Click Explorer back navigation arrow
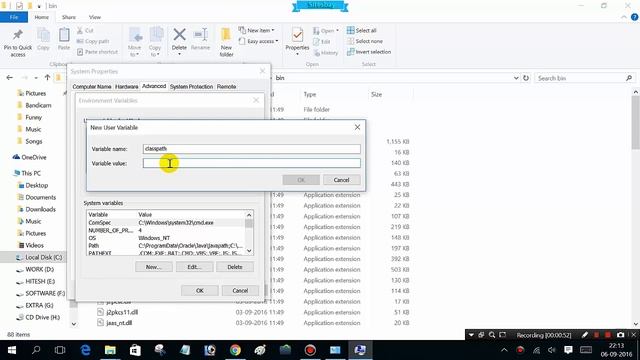 pos(10,78)
